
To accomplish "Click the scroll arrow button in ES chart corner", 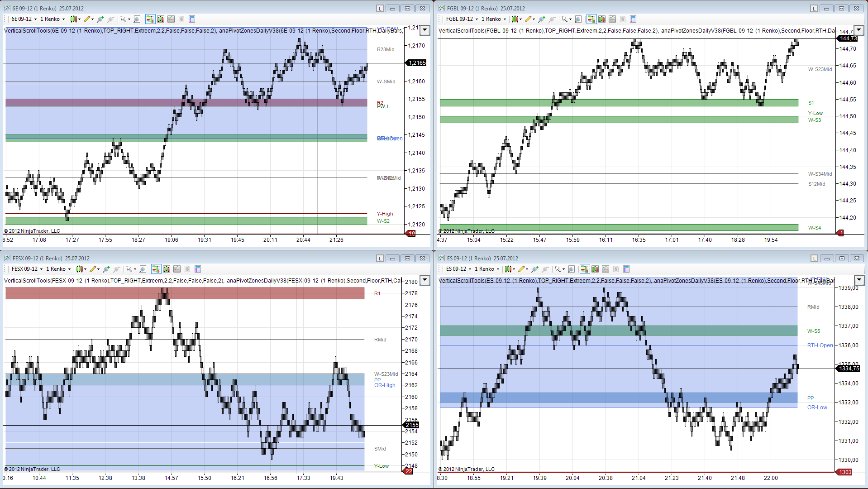I will tap(858, 280).
